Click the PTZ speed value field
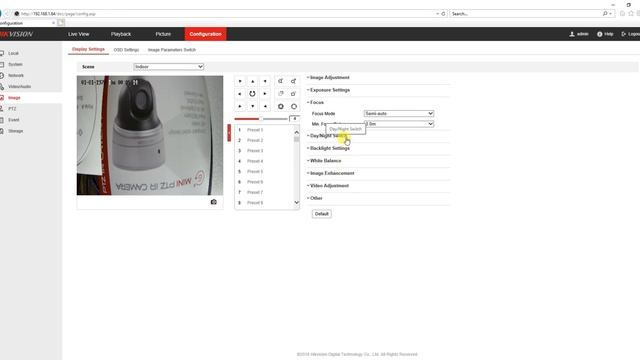 coord(294,119)
